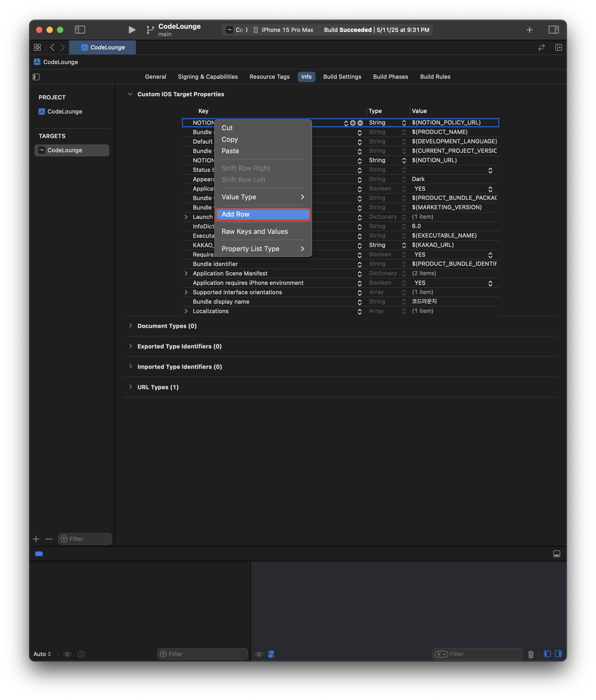Expand Exported Type Identifiers section

(x=130, y=346)
